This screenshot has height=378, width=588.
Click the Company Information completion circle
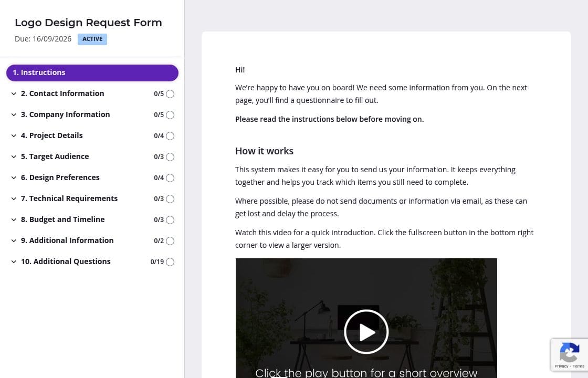coord(170,115)
